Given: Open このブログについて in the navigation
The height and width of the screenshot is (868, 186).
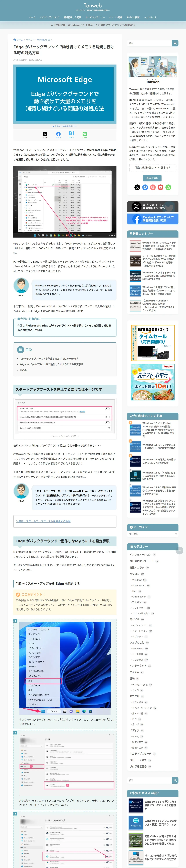Looking at the screenshot, I should click(50, 17).
